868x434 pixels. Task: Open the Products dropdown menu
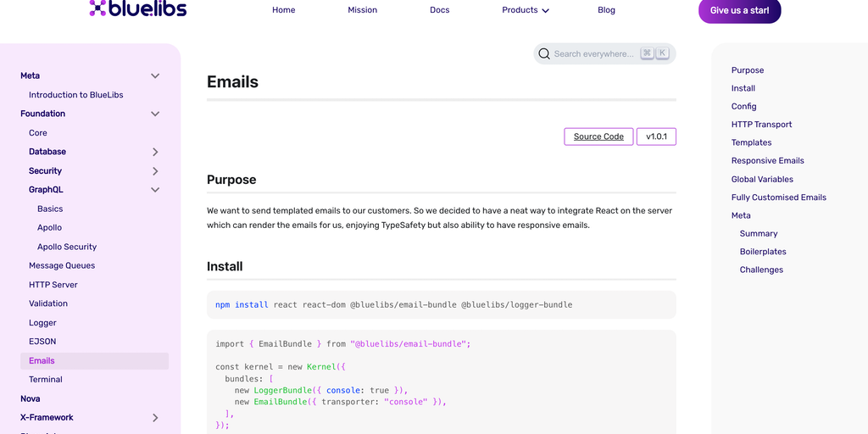526,10
